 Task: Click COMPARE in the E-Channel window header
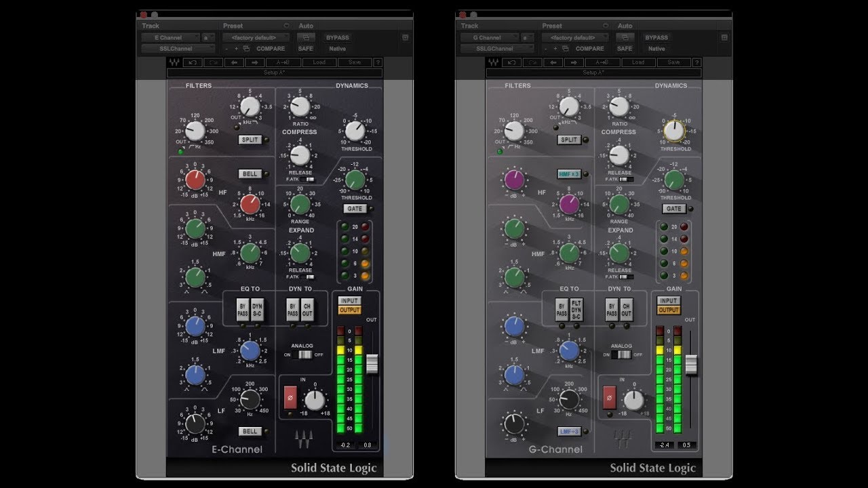pos(271,49)
